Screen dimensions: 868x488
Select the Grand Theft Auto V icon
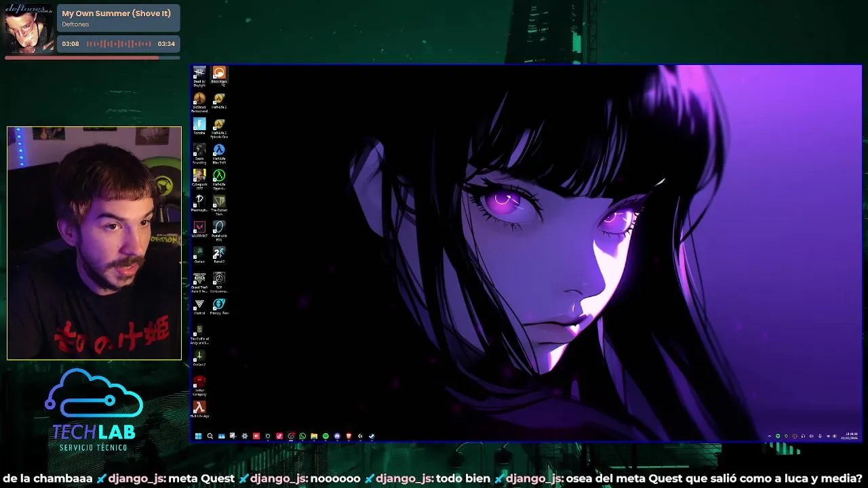[199, 283]
